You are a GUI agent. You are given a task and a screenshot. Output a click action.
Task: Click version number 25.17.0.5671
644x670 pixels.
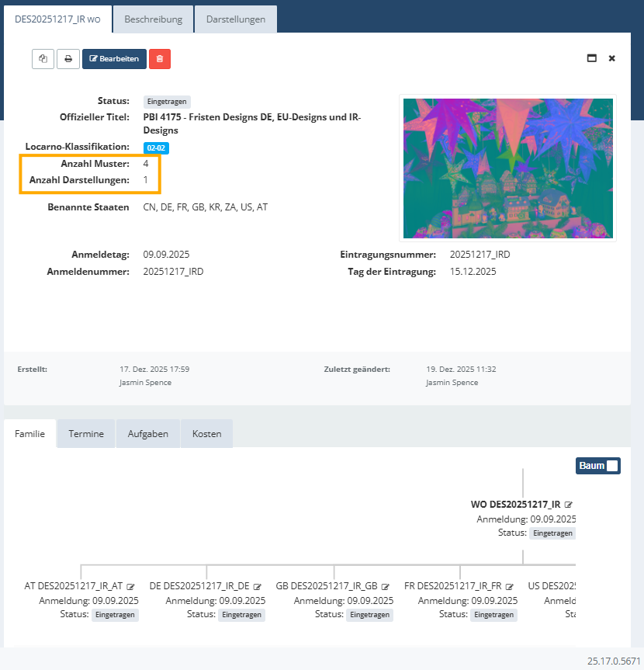tap(614, 661)
